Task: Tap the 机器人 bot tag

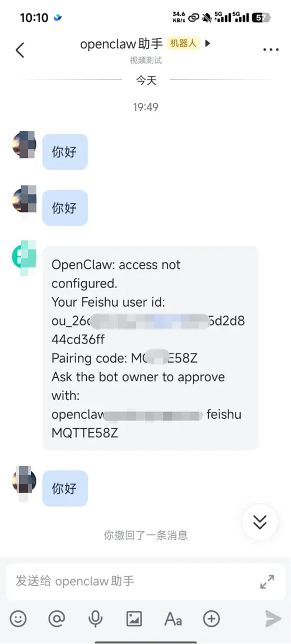Action: click(x=183, y=43)
